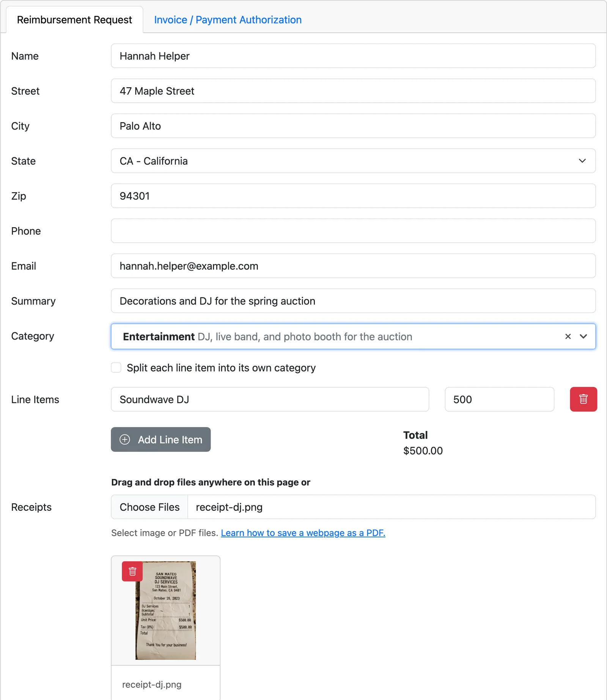This screenshot has width=607, height=700.
Task: Expand the Category dropdown chevron
Action: [x=583, y=336]
